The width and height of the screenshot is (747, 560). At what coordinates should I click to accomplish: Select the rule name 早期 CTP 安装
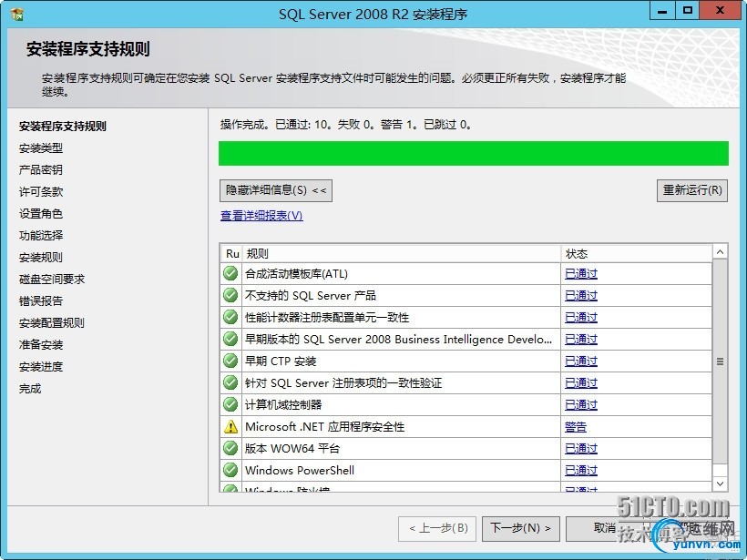[281, 361]
